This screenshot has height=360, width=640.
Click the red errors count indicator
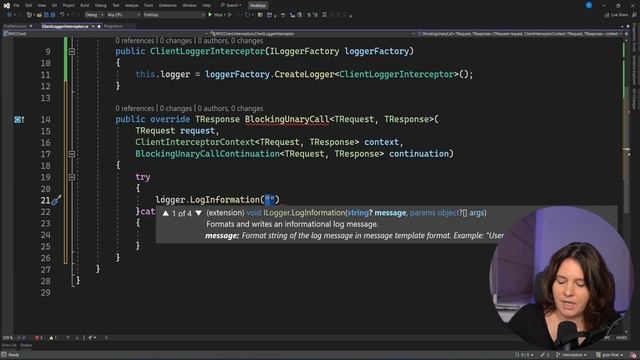39,338
